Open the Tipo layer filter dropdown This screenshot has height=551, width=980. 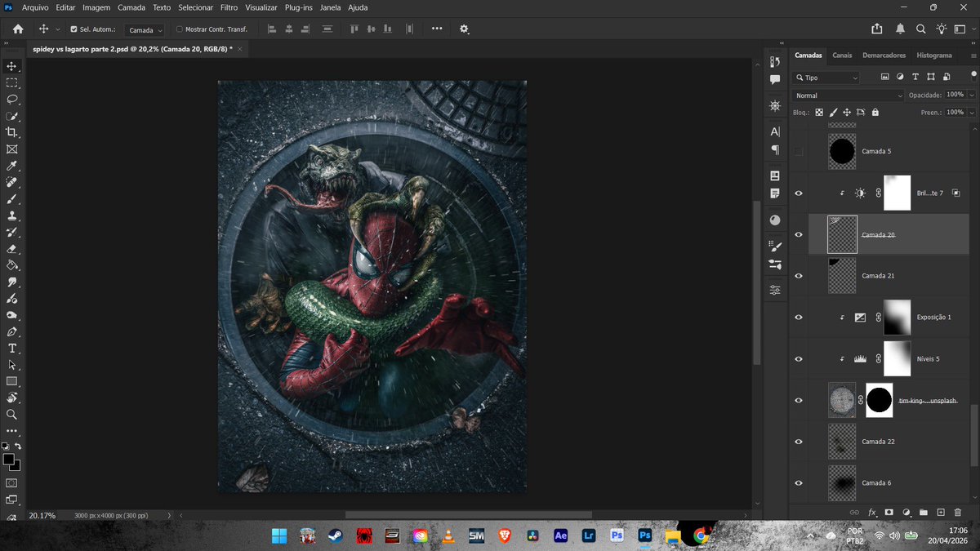[x=826, y=78]
